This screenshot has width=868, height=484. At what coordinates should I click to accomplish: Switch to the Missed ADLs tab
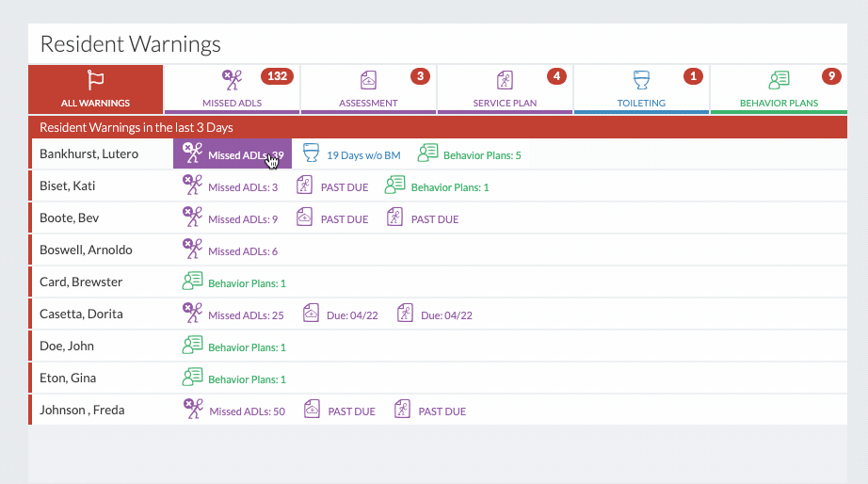pyautogui.click(x=232, y=89)
